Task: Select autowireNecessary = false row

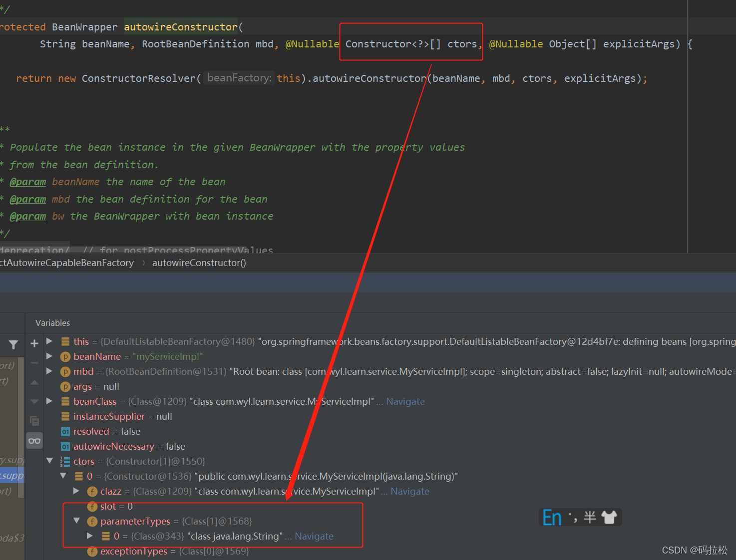Action: (x=389, y=446)
